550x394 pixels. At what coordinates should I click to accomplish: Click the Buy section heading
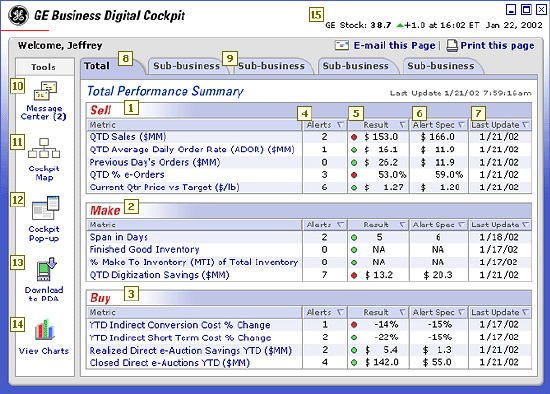(100, 298)
